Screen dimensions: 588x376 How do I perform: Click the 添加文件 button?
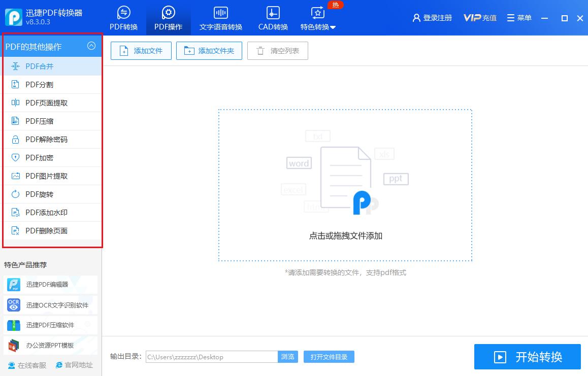[141, 50]
